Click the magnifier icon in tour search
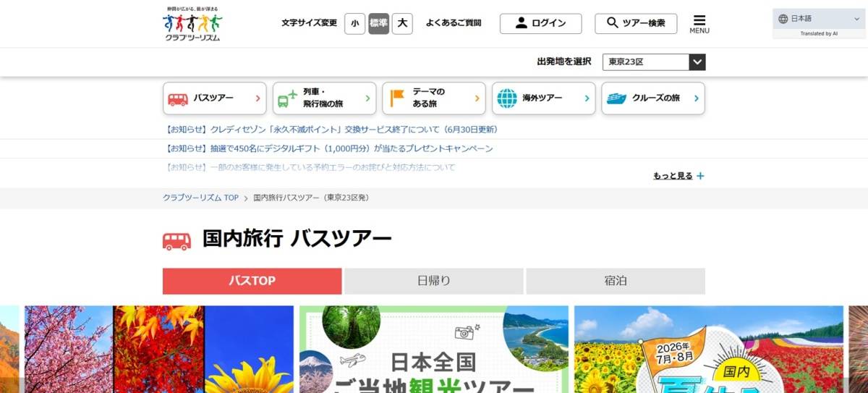Image resolution: width=868 pixels, height=393 pixels. (613, 23)
